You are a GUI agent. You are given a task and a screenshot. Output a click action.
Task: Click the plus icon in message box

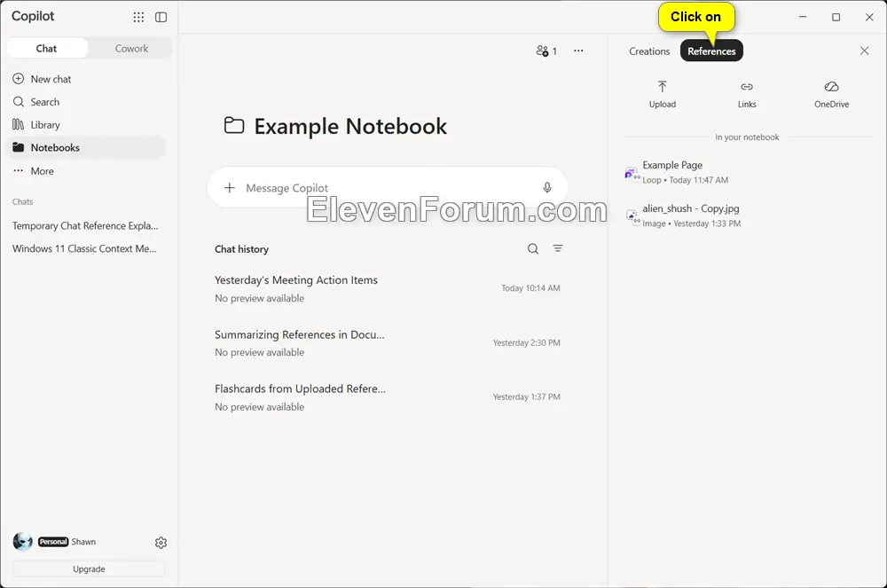(229, 187)
